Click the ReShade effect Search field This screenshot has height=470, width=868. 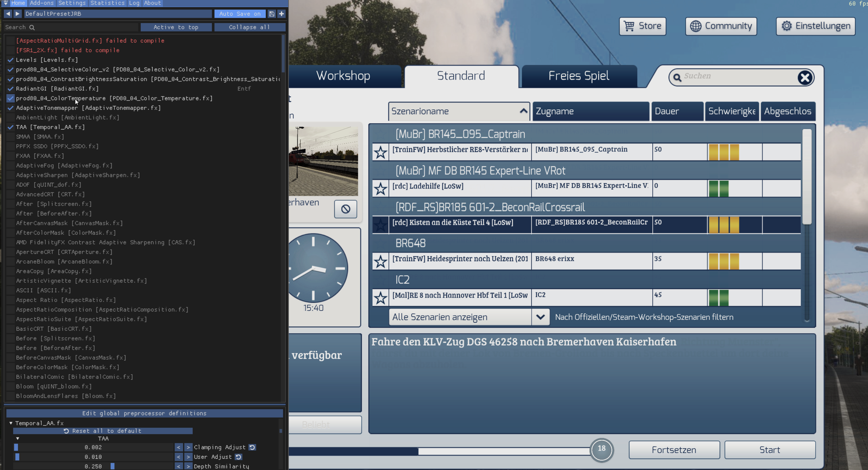71,27
